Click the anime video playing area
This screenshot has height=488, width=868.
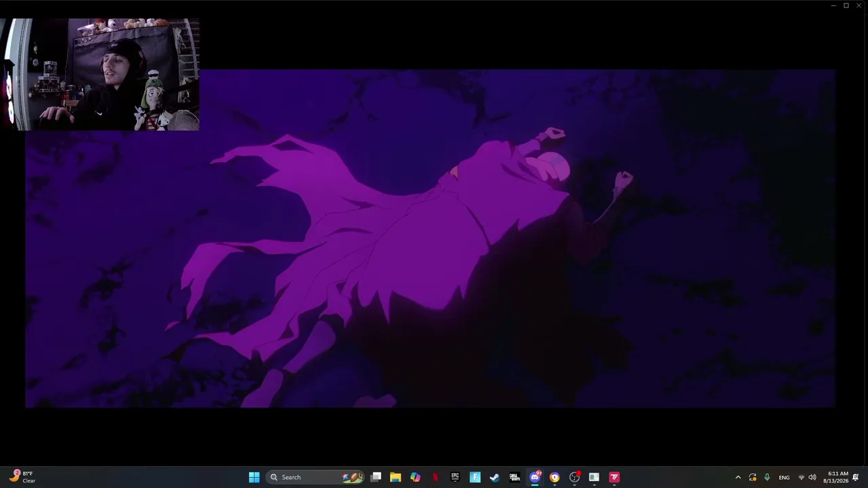click(430, 239)
